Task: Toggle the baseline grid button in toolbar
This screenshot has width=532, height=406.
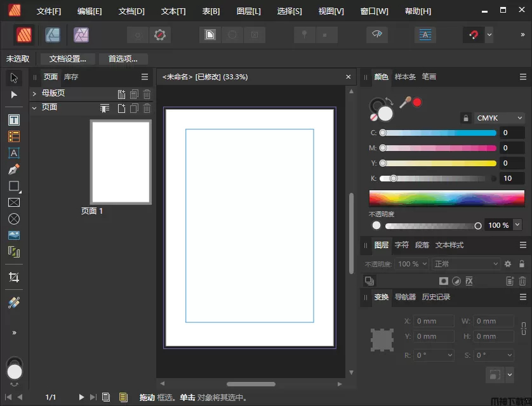Action: coord(425,35)
